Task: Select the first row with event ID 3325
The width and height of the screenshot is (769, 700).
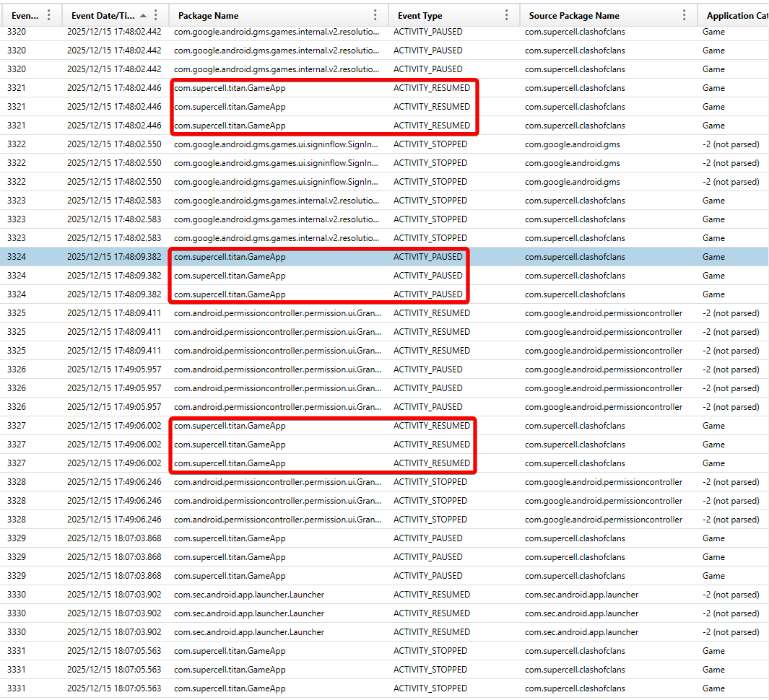Action: [x=384, y=313]
